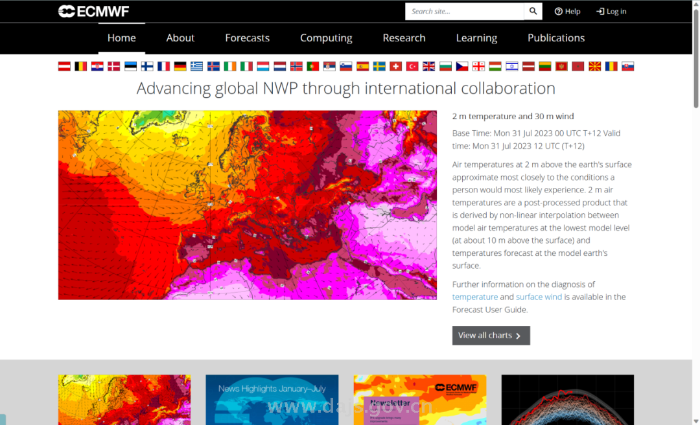Image resolution: width=700 pixels, height=425 pixels.
Task: Click the Latvia flag icon
Action: point(528,67)
